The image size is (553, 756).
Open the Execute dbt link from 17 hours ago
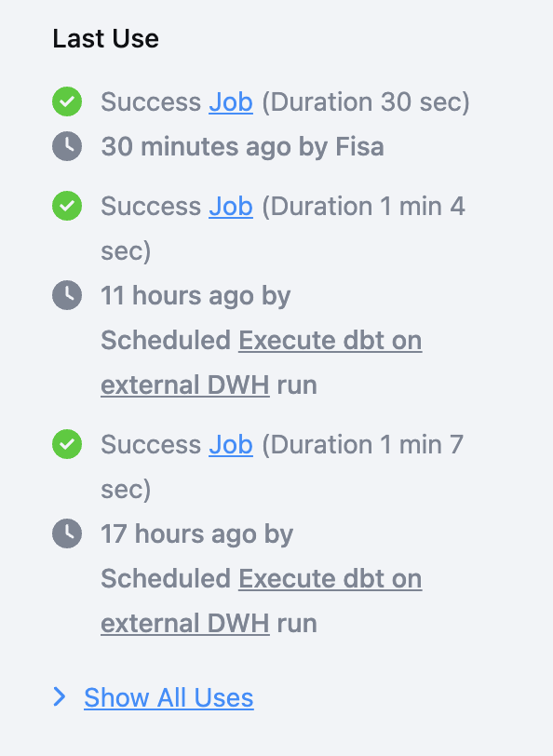tap(262, 601)
